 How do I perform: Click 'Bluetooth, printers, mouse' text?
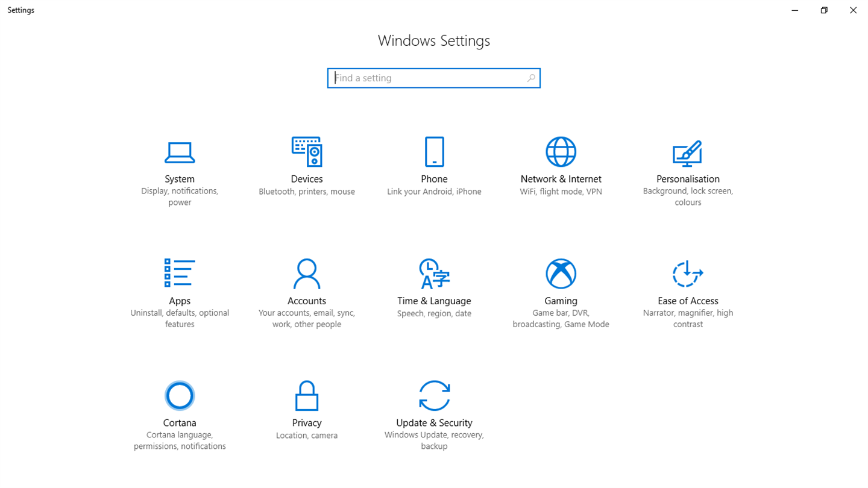tap(307, 192)
